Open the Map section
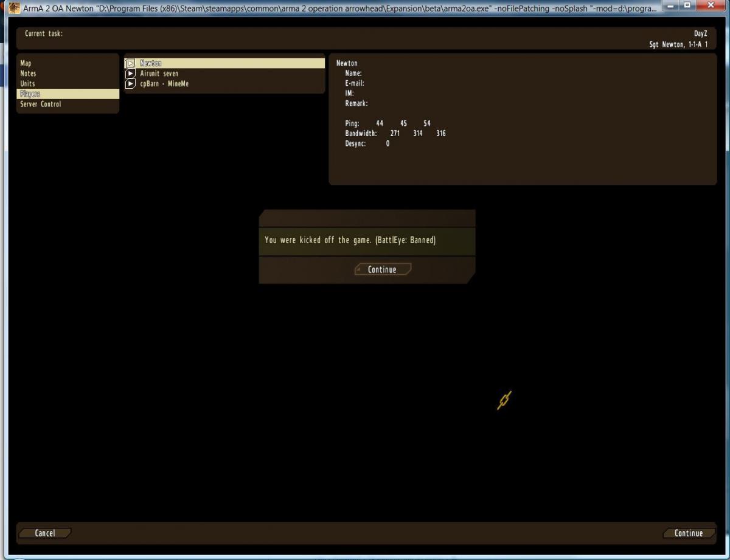The image size is (730, 560). (26, 63)
